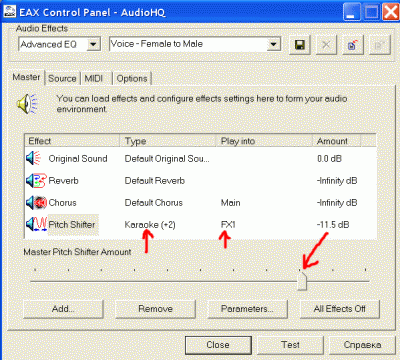Open the Advanced EQ dropdown arrow
The height and width of the screenshot is (360, 400).
point(94,44)
